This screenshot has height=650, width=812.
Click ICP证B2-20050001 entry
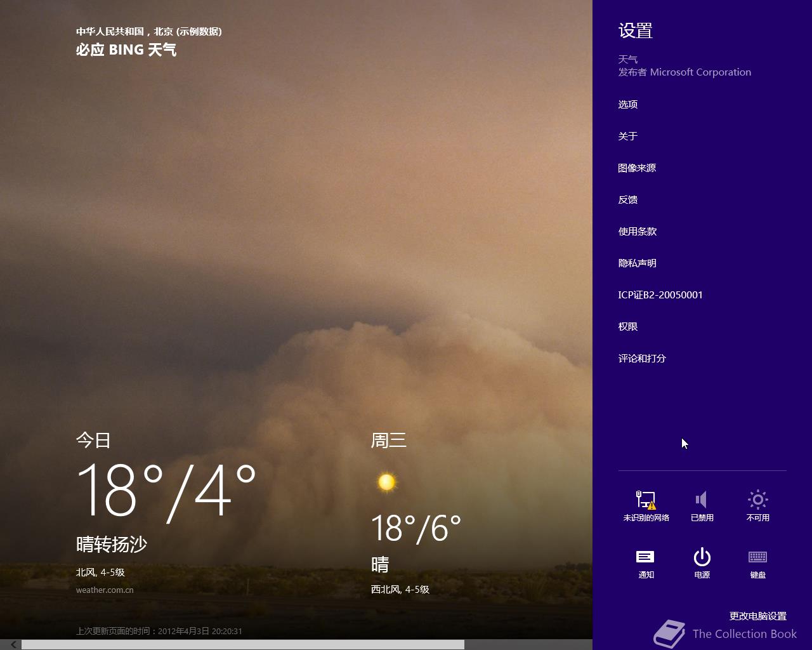pyautogui.click(x=660, y=295)
